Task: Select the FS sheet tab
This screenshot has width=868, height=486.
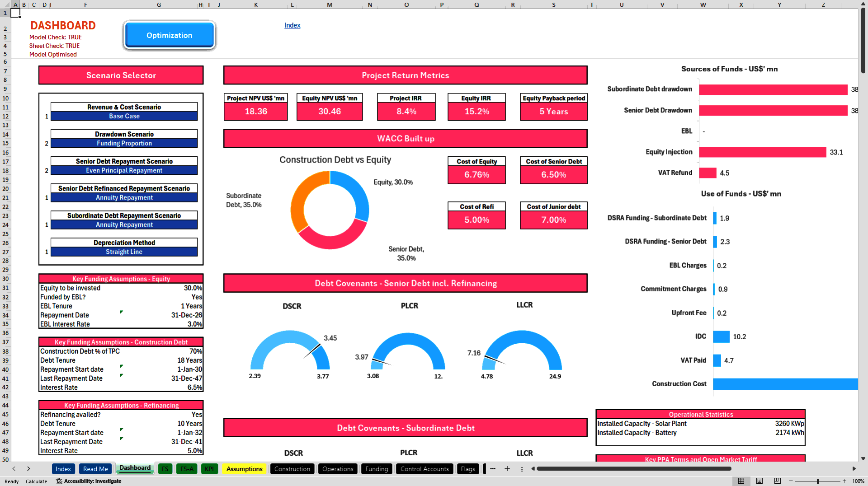Action: coord(165,469)
